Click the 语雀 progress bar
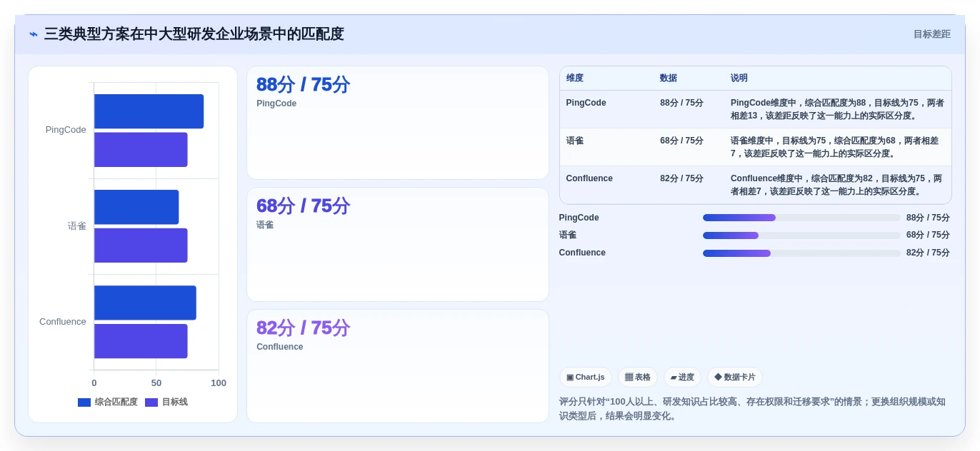The height and width of the screenshot is (451, 980). 801,235
